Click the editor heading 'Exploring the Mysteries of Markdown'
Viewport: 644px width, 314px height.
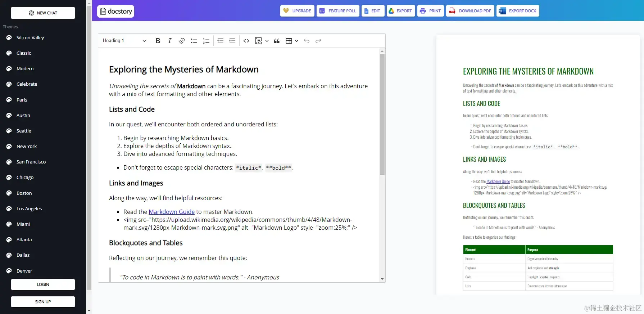(184, 69)
